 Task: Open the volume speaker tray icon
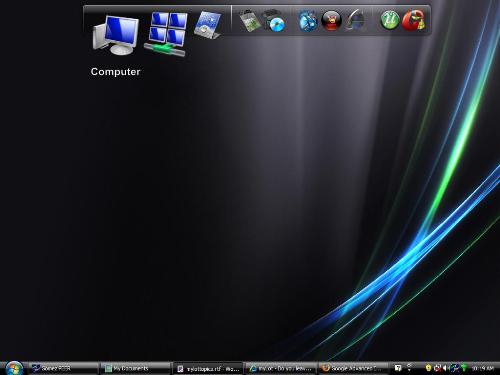(x=445, y=368)
